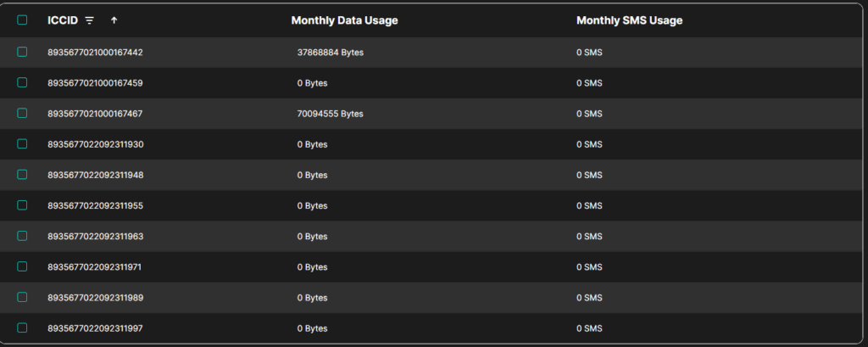868x347 pixels.
Task: Mark the checkbox for ICCID 8935677022092311955
Action: [22, 204]
